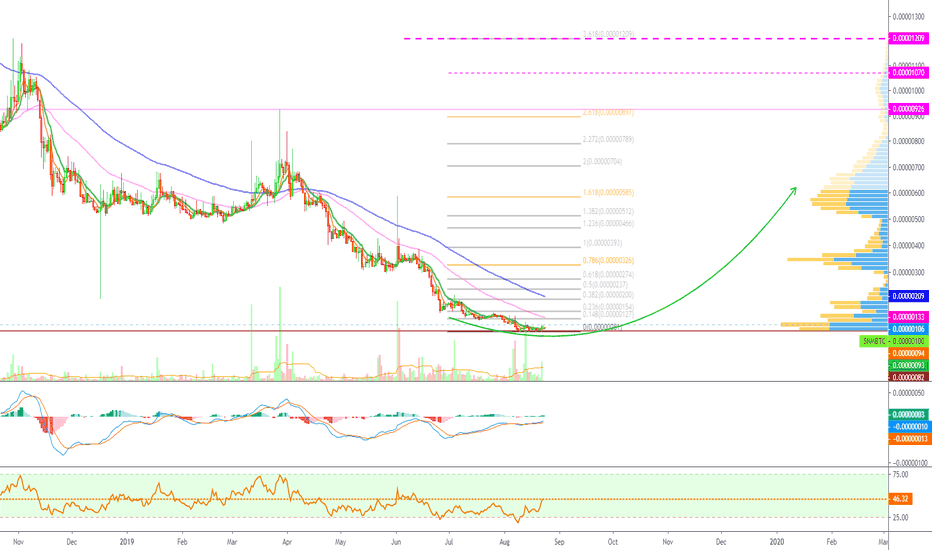Click the Jul label on time axis
This screenshot has height=550, width=932.
click(449, 542)
